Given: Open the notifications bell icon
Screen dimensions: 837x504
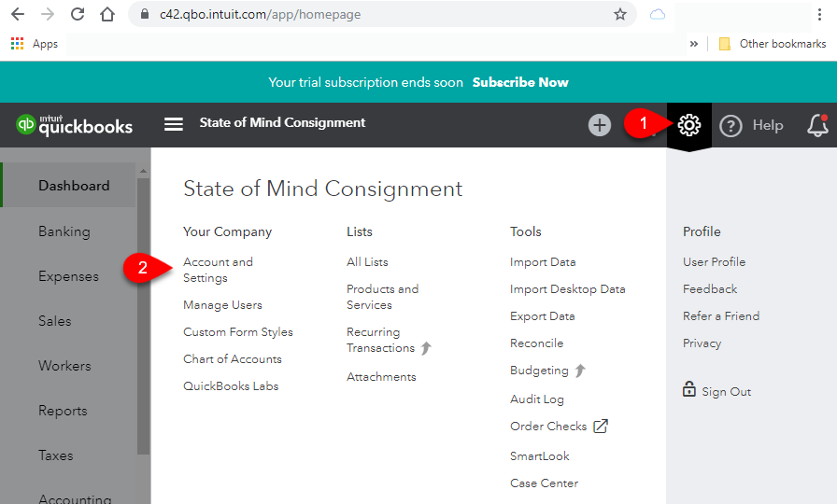Looking at the screenshot, I should coord(817,125).
